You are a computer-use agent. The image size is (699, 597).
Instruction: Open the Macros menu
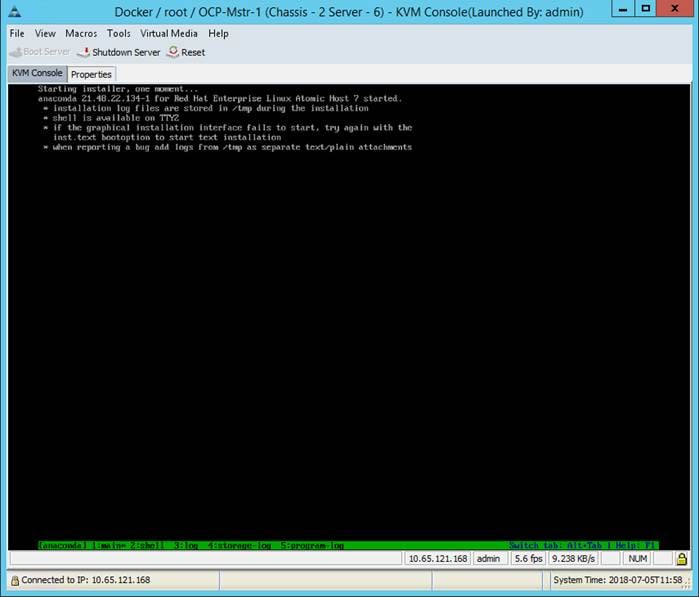pyautogui.click(x=81, y=33)
